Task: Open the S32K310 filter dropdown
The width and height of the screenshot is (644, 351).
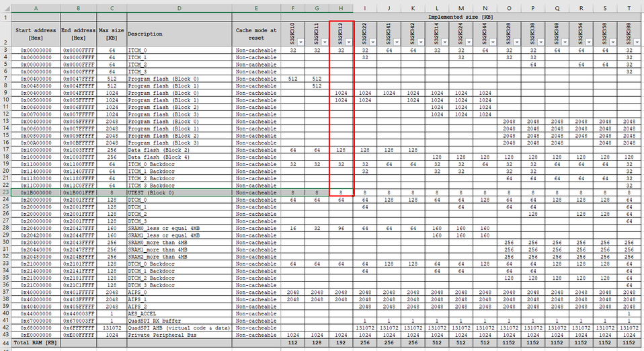Action: click(300, 42)
